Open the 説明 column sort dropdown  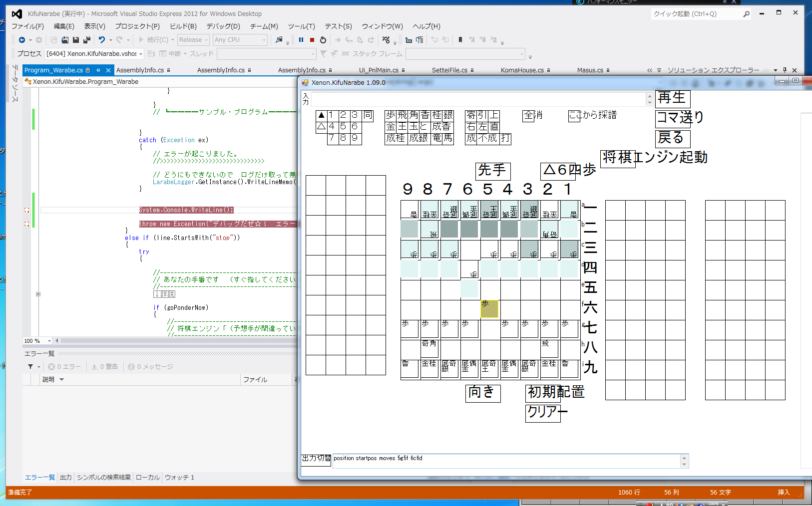point(62,380)
